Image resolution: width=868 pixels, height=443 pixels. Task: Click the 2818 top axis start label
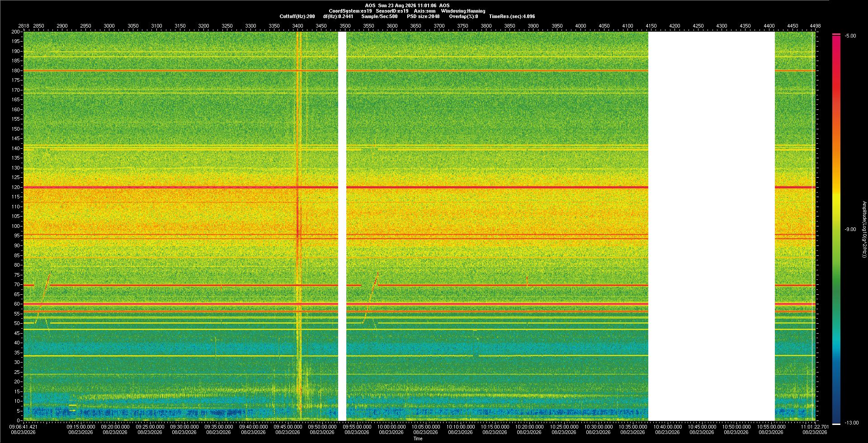(x=24, y=26)
